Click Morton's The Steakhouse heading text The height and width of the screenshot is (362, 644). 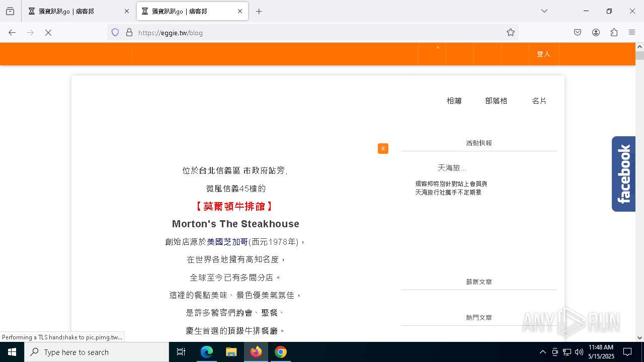coord(235,224)
